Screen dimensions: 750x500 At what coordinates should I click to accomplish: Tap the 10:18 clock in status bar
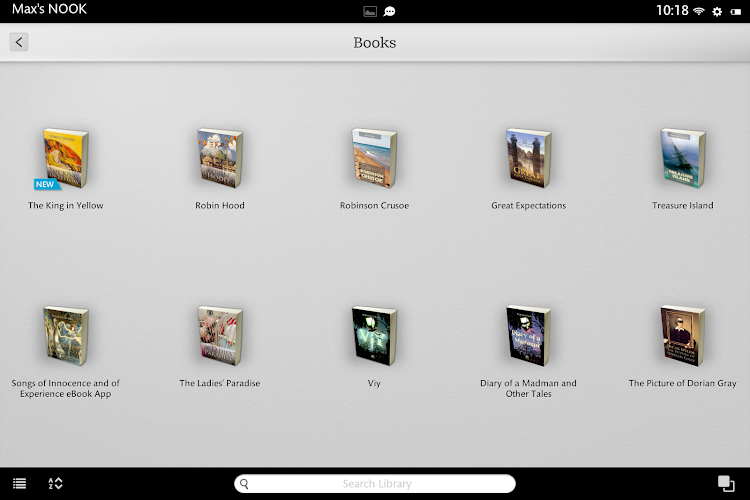[x=672, y=11]
